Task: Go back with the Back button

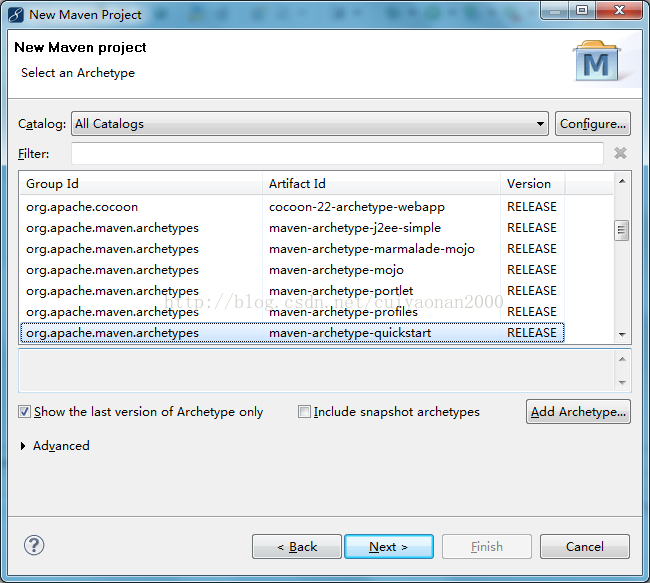Action: point(296,547)
